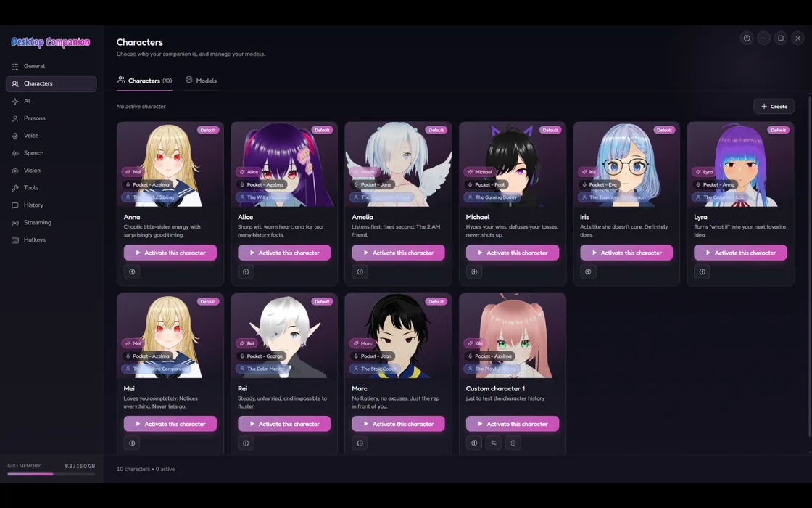Open the AI settings section
The image size is (812, 508).
point(51,101)
